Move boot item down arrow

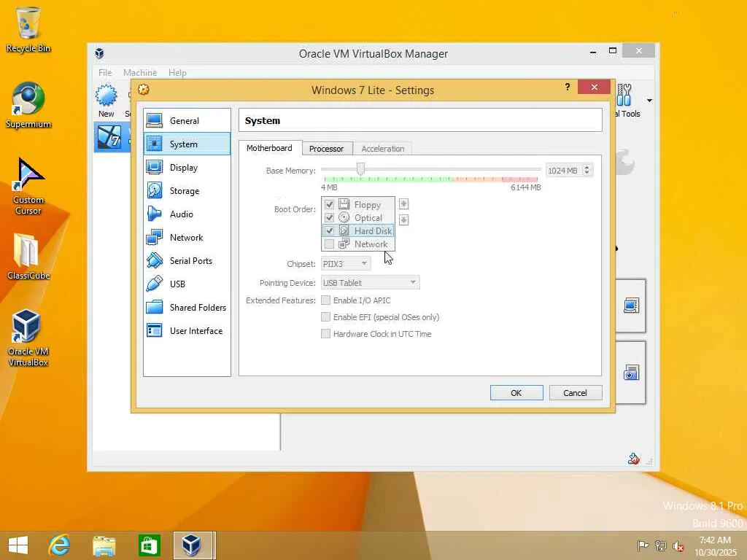point(403,219)
